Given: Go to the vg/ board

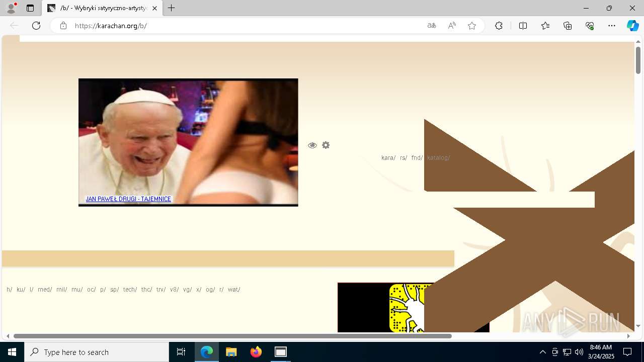Looking at the screenshot, I should (188, 290).
